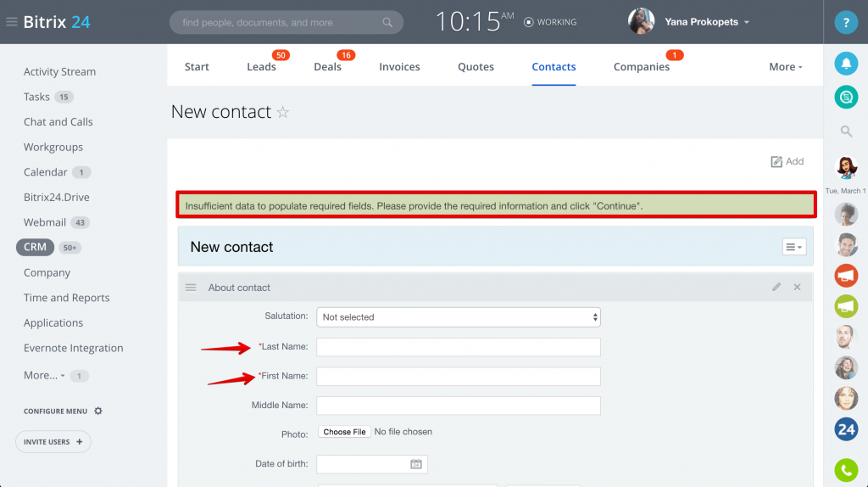
Task: Expand the Yana Prokopets user dropdown
Action: (747, 22)
